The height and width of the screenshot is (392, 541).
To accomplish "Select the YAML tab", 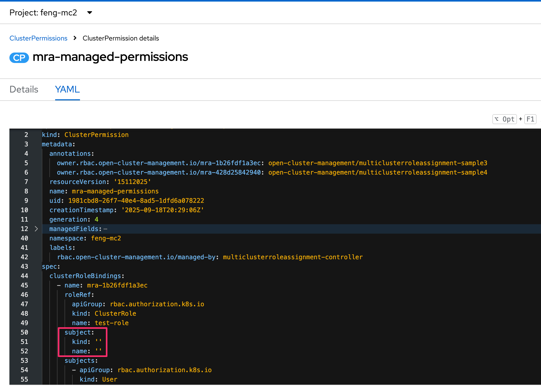I will click(x=67, y=89).
